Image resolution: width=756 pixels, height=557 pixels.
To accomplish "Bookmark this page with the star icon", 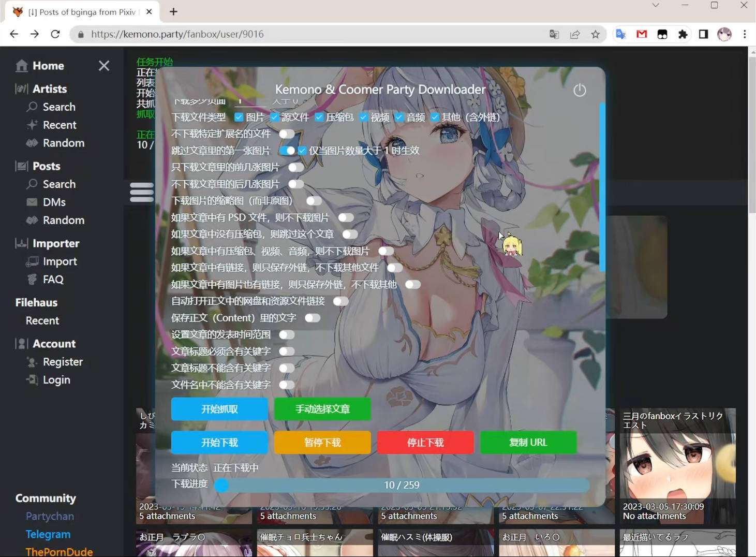I will coord(596,34).
